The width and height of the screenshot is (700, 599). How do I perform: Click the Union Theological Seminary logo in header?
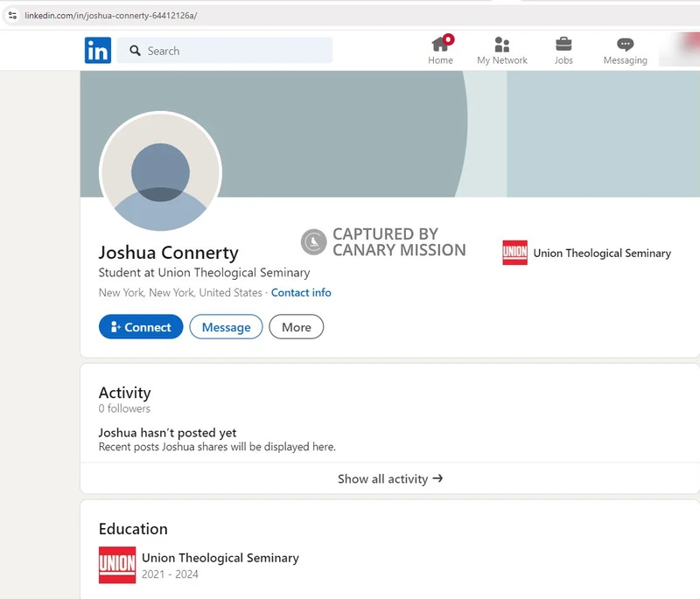tap(514, 253)
